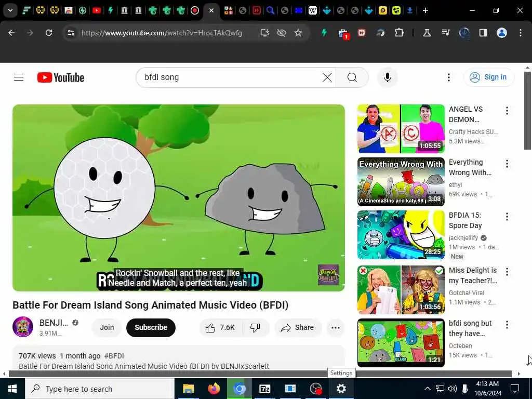
Task: Open Chrome Labs flask icon
Action: (427, 33)
